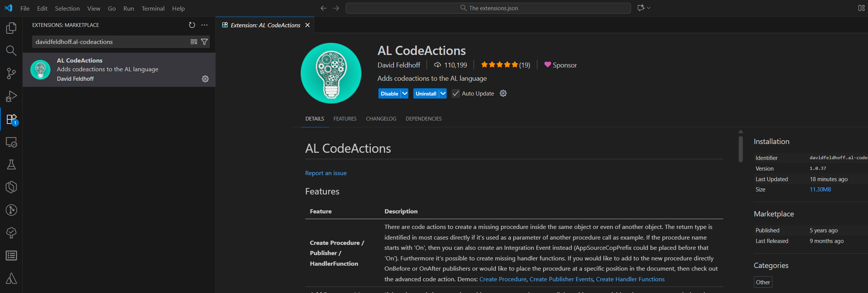Open the list panel activity bar icon
Image resolution: width=868 pixels, height=293 pixels.
[x=11, y=255]
